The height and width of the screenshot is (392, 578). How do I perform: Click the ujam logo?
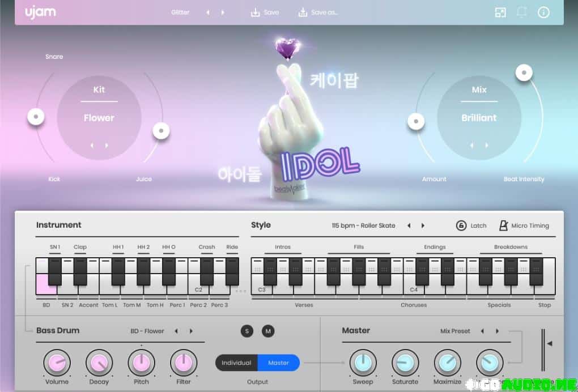[x=40, y=12]
